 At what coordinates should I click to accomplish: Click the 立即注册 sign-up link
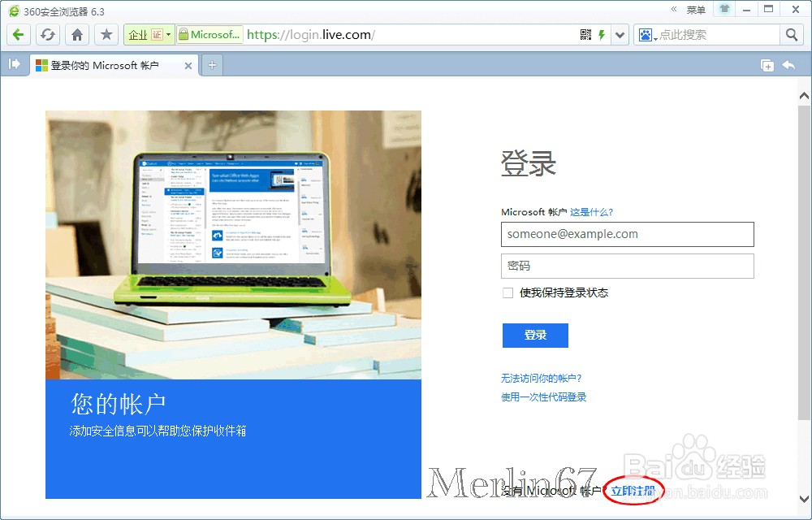[633, 491]
